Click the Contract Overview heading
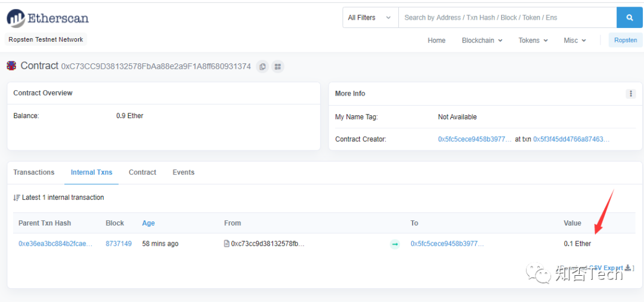The image size is (644, 302). click(x=43, y=93)
